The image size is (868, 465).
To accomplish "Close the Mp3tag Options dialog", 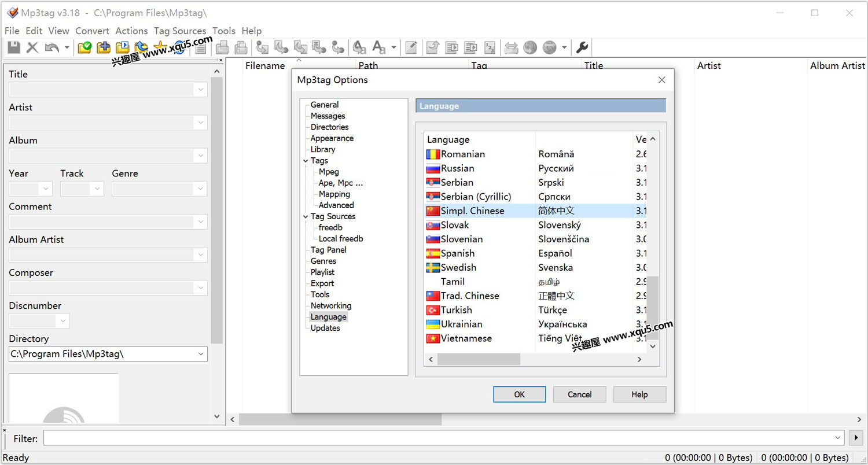I will [x=662, y=80].
